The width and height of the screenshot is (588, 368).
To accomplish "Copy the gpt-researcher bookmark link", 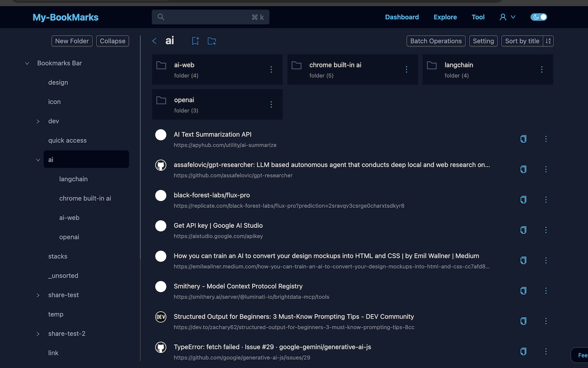I will 523,169.
